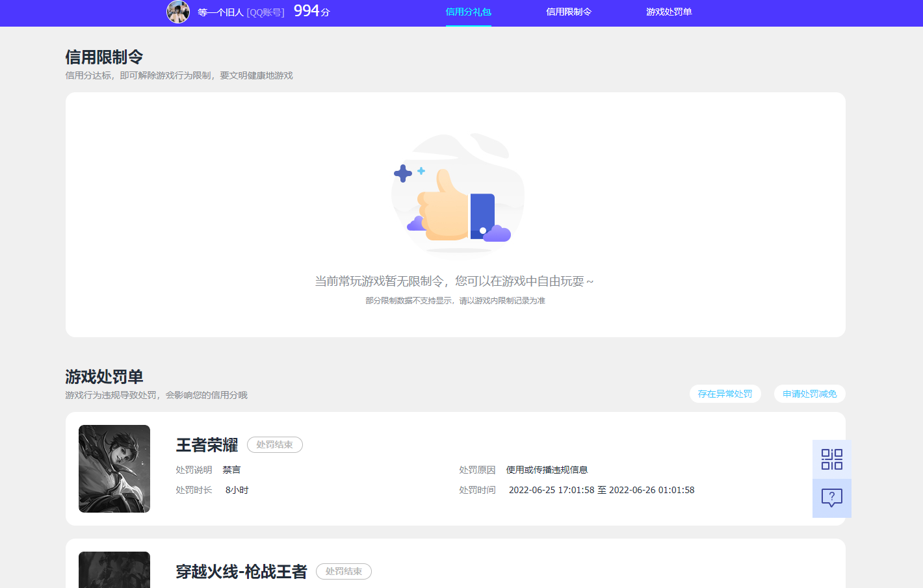The width and height of the screenshot is (923, 588).
Task: Open the QR code icon
Action: 831,459
